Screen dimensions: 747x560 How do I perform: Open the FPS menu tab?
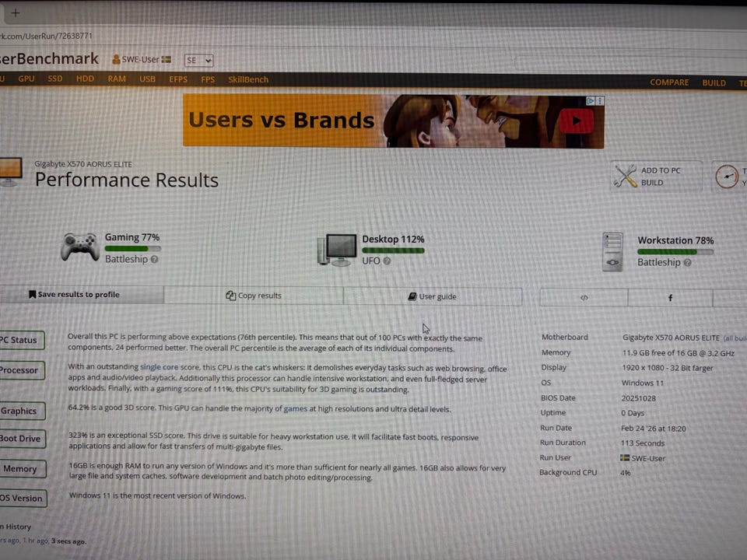(x=208, y=79)
